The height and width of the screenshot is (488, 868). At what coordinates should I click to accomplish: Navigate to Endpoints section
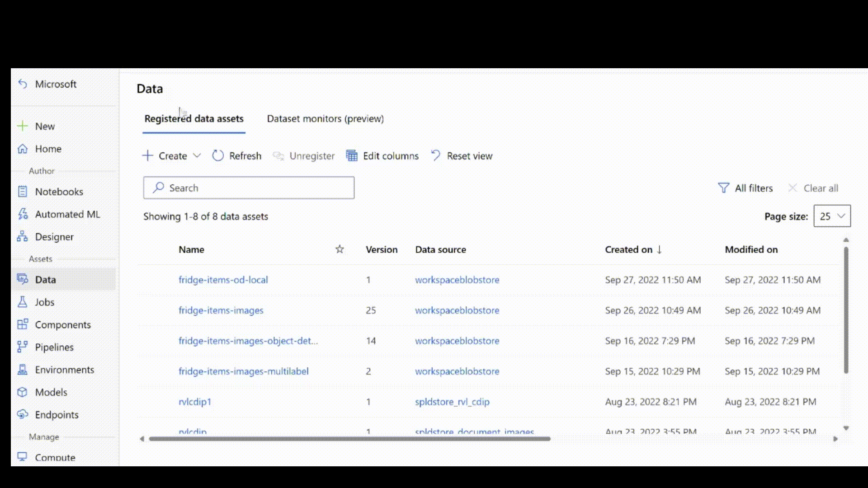[57, 414]
